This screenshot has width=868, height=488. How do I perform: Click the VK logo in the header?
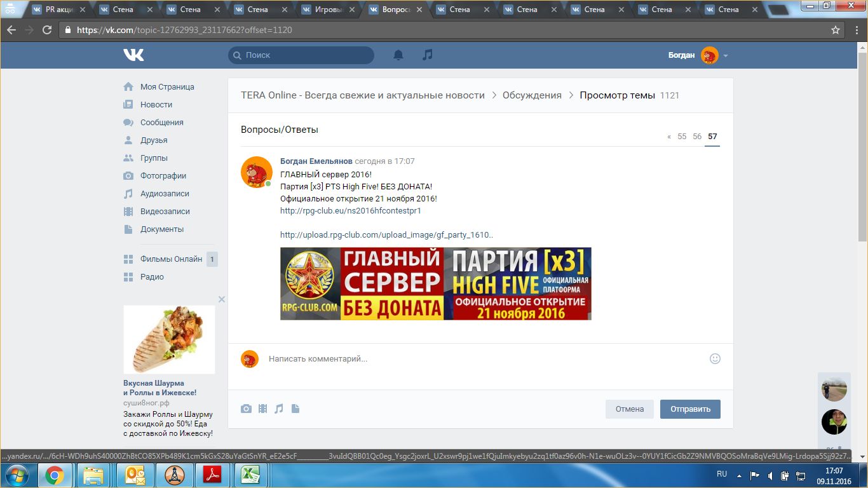click(x=133, y=55)
